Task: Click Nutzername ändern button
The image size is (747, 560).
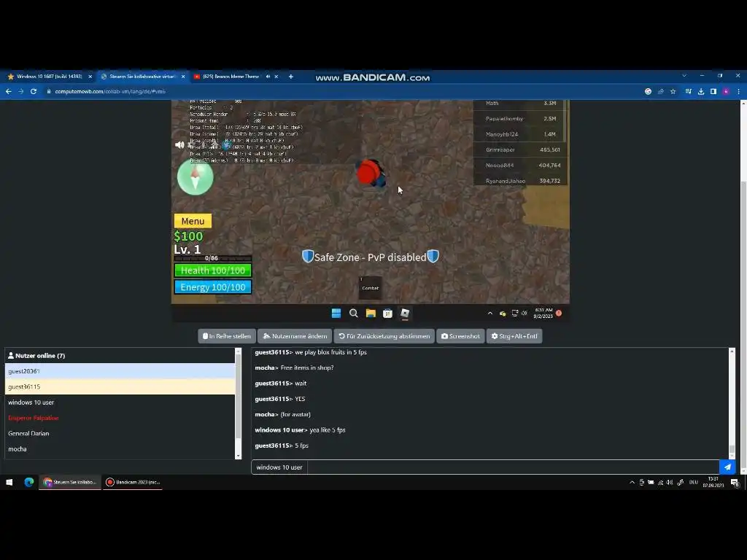Action: 295,335
